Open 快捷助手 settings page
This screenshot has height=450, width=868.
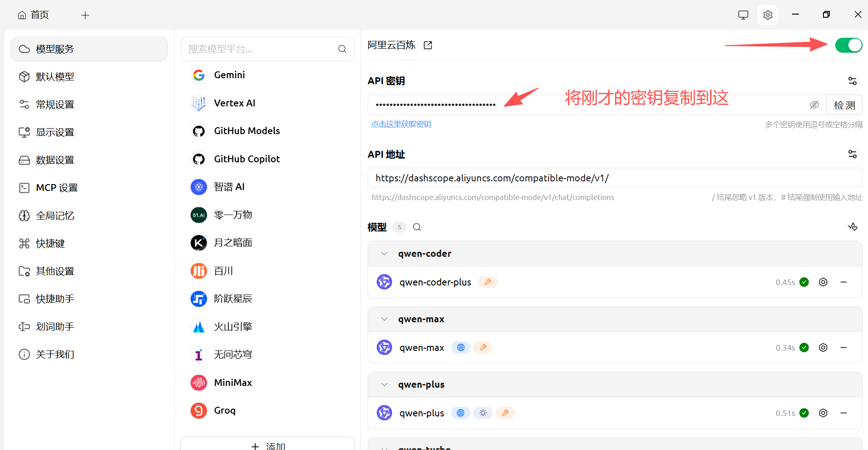pos(89,299)
